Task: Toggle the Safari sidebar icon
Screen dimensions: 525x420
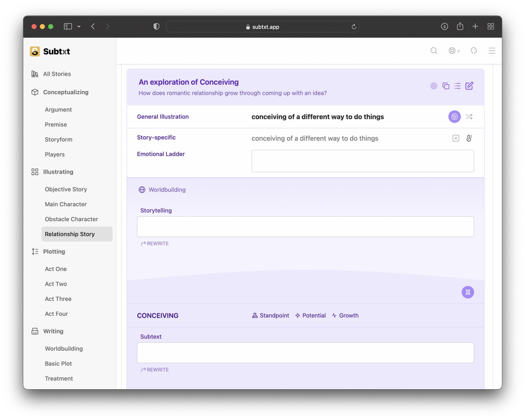Action: click(68, 26)
